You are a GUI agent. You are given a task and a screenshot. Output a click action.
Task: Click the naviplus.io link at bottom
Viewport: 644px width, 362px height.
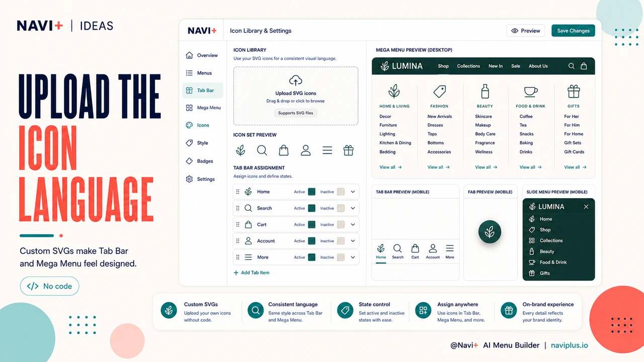coord(569,345)
